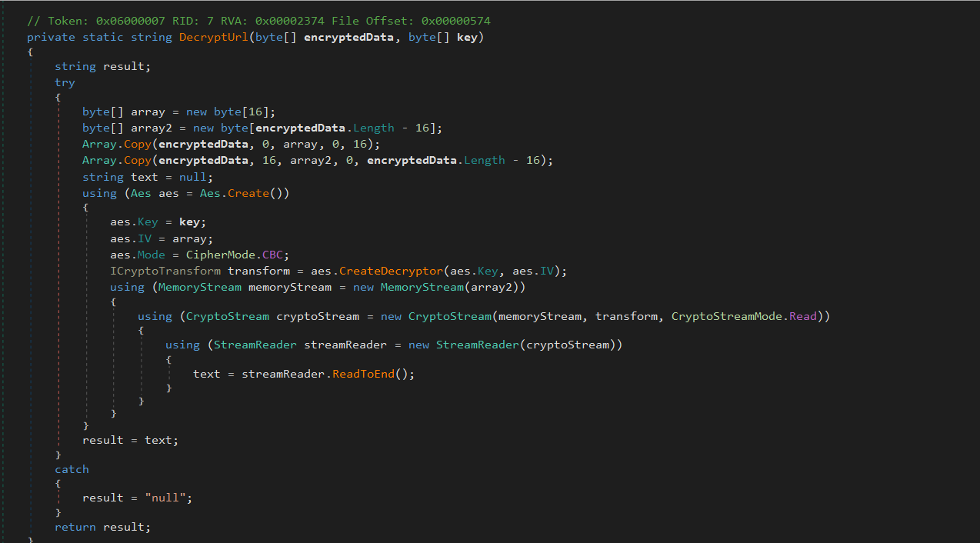Click the 'cryptoStream' variable in its using declaration
This screenshot has width=980, height=543.
click(x=318, y=316)
